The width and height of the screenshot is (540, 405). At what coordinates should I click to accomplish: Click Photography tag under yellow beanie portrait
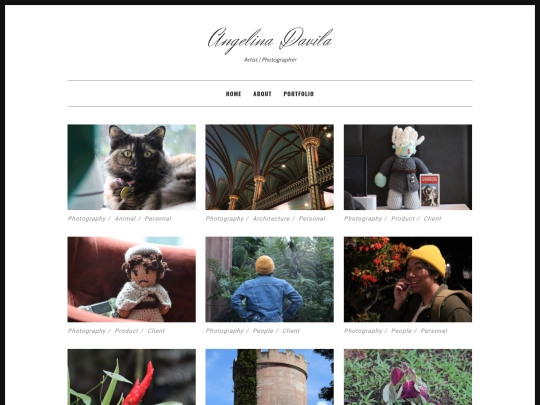pyautogui.click(x=363, y=331)
